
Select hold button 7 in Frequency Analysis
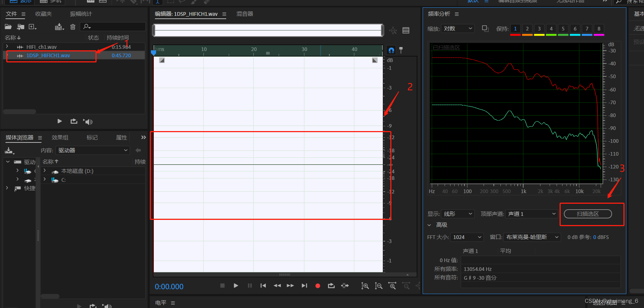point(587,29)
